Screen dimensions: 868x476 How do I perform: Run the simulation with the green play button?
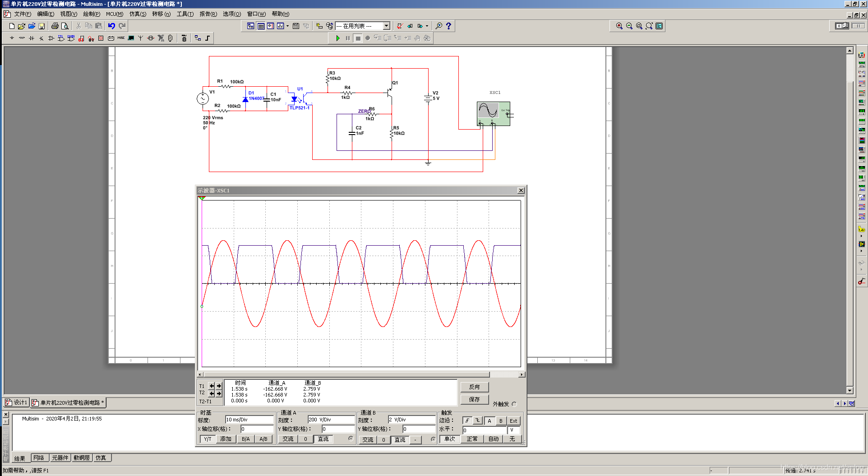click(x=338, y=38)
